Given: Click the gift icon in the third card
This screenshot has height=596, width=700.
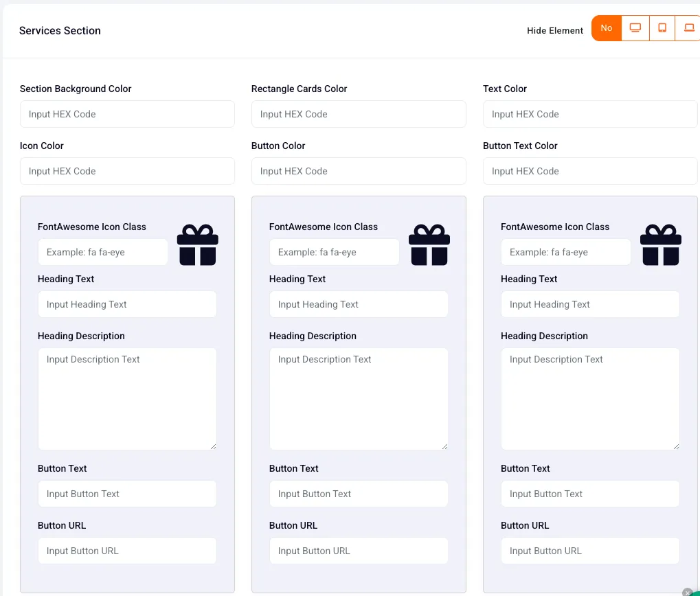Looking at the screenshot, I should (x=661, y=245).
